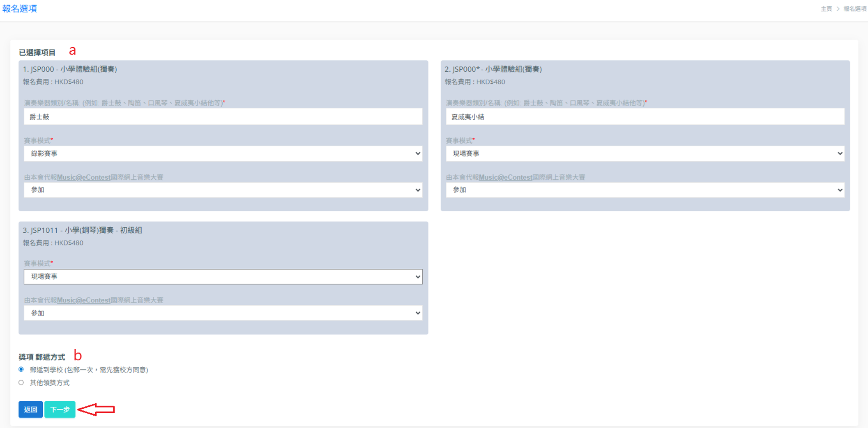Viewport: 868px width, 428px height.
Task: Follow Music@eContest link in item 1
Action: tap(84, 177)
